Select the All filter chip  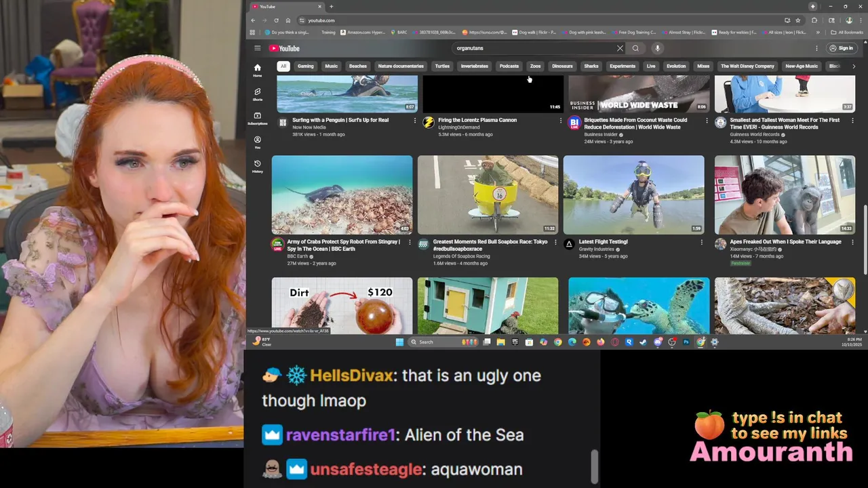tap(283, 66)
